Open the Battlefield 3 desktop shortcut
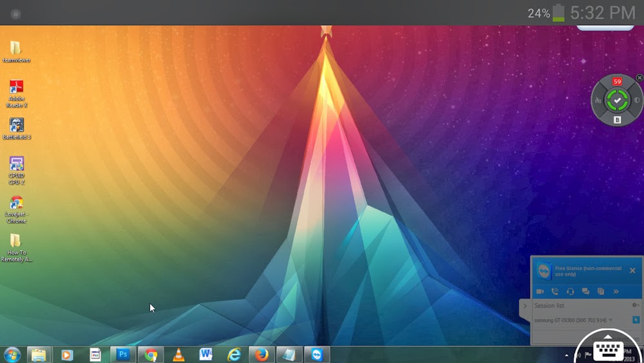The image size is (644, 363). pyautogui.click(x=17, y=129)
